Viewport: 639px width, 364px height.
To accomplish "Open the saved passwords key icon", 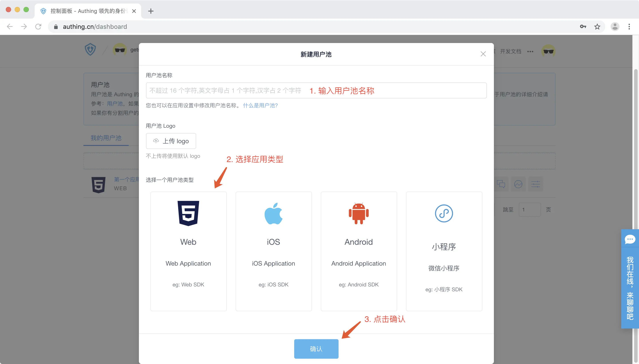I will (x=583, y=27).
